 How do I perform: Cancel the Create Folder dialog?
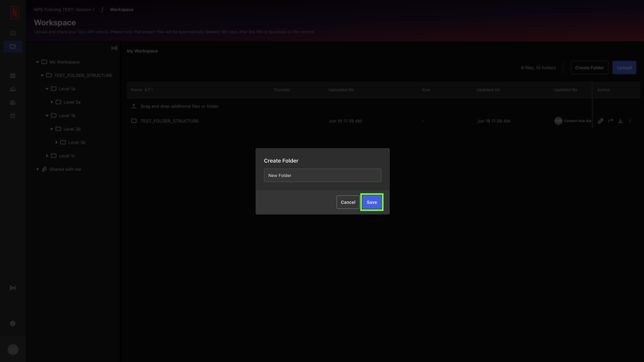348,202
